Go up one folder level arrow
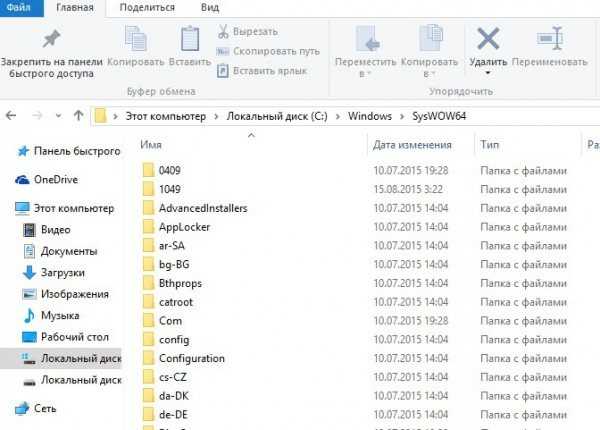 tap(78, 115)
